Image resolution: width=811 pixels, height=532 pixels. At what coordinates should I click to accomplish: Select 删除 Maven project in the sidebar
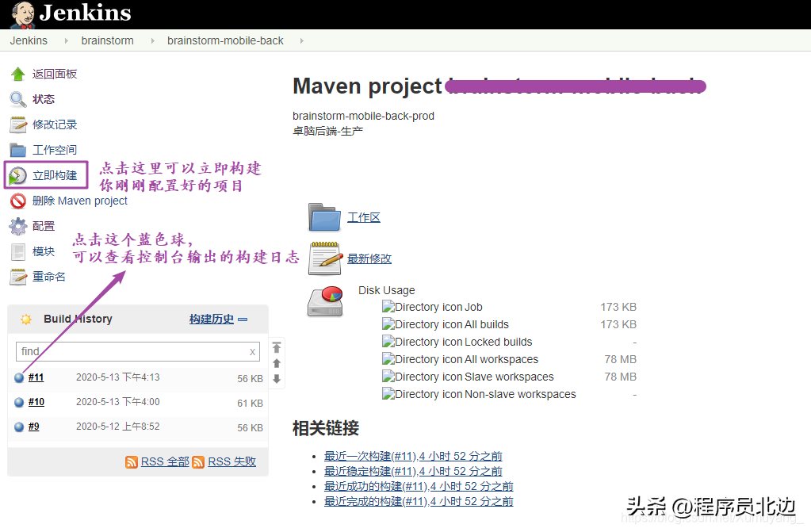79,201
